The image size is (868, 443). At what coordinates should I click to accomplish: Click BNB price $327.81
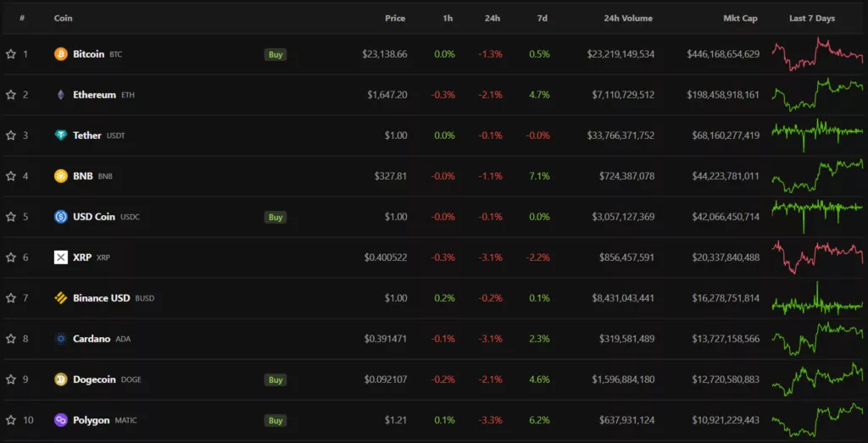point(391,176)
